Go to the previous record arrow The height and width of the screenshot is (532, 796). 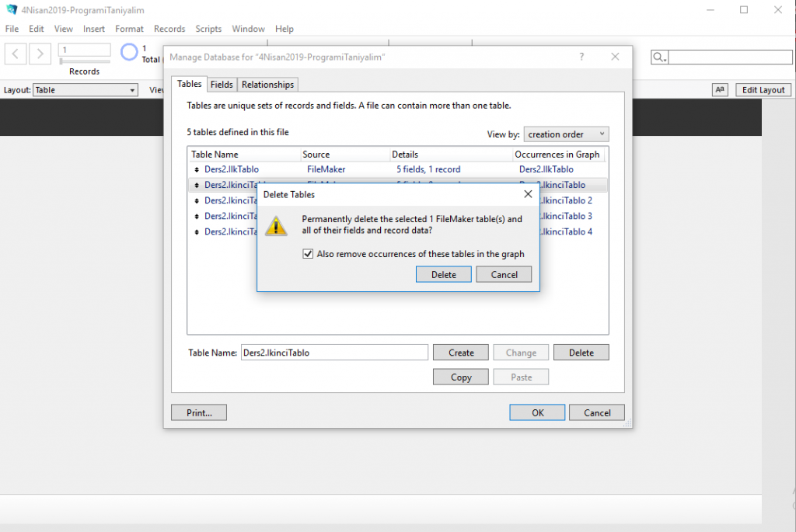(x=16, y=54)
